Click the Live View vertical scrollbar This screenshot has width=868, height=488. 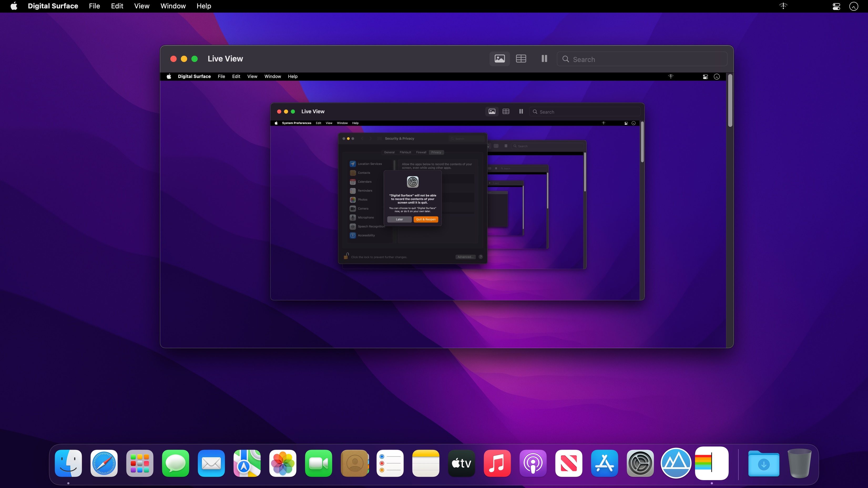730,101
